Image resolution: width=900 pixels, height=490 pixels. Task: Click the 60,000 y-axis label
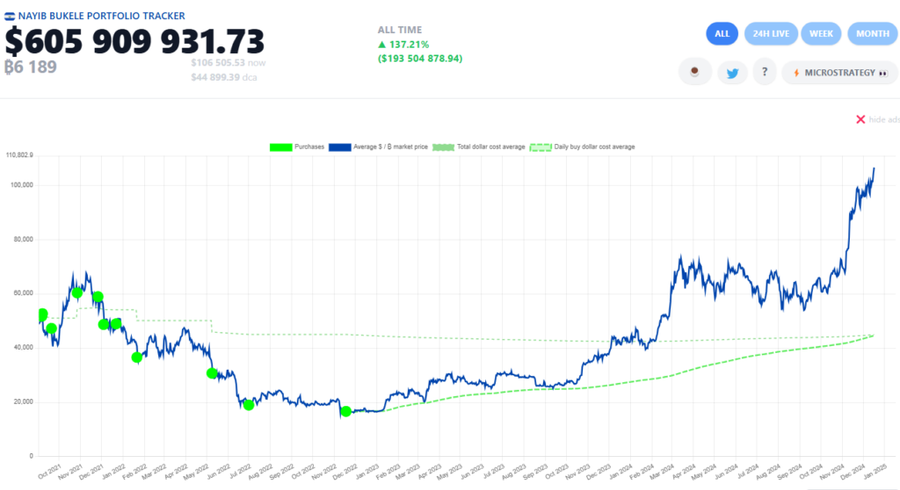tap(24, 293)
